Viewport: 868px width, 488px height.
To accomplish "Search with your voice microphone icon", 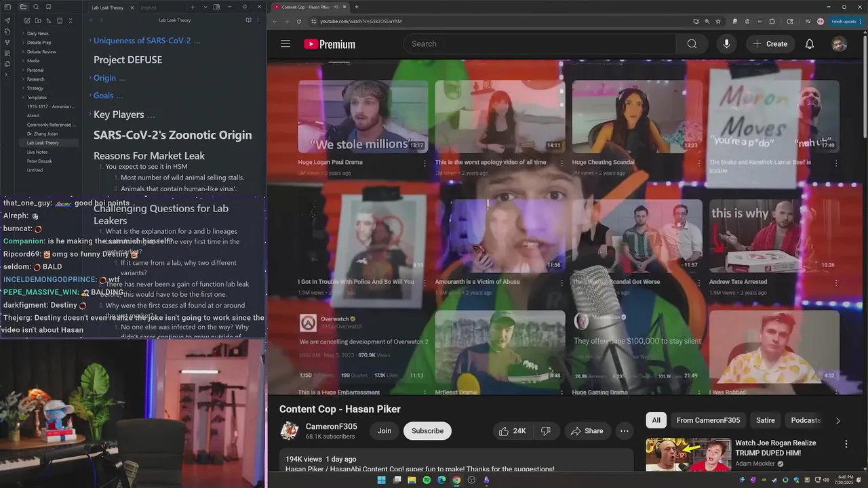I will point(726,44).
